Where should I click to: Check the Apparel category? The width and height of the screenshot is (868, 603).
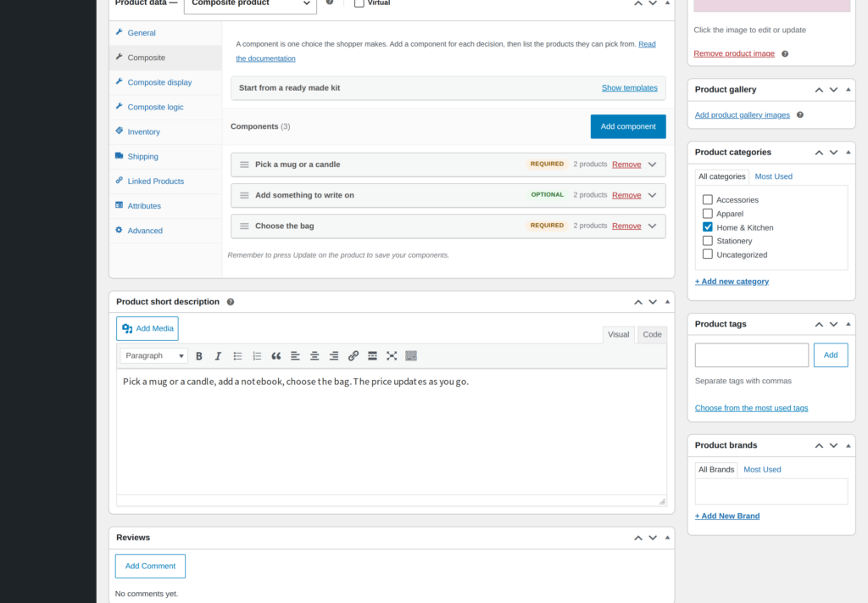click(x=708, y=213)
